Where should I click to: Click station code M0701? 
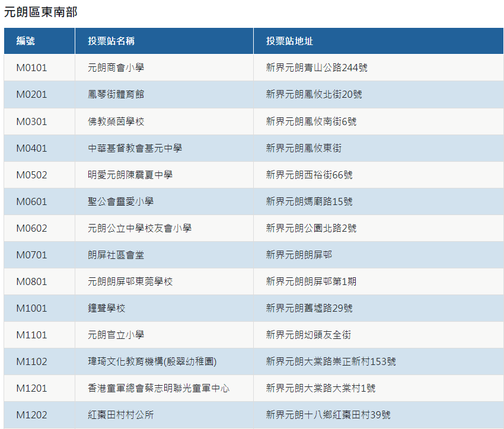[x=31, y=255]
